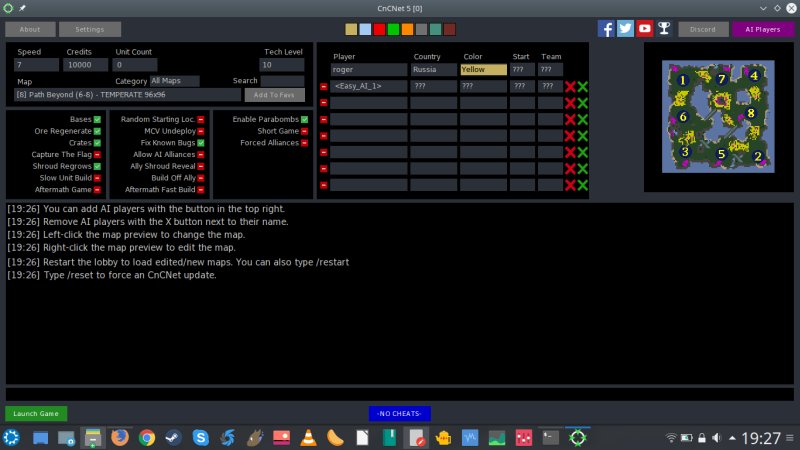
Task: Open roger's Team dropdown
Action: tap(550, 69)
